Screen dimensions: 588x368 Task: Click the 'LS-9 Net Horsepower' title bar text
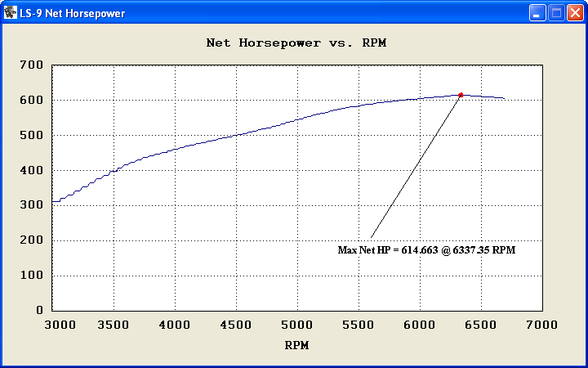click(73, 14)
